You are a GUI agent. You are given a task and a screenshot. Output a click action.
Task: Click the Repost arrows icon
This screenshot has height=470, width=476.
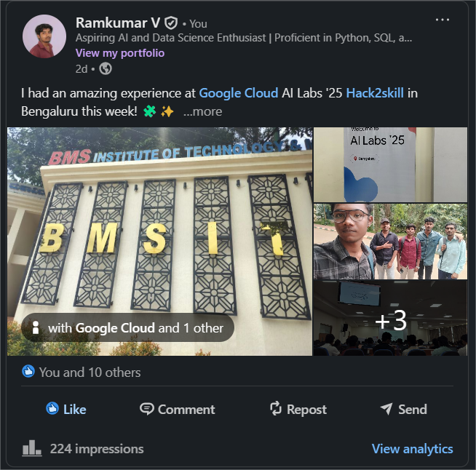tap(276, 409)
